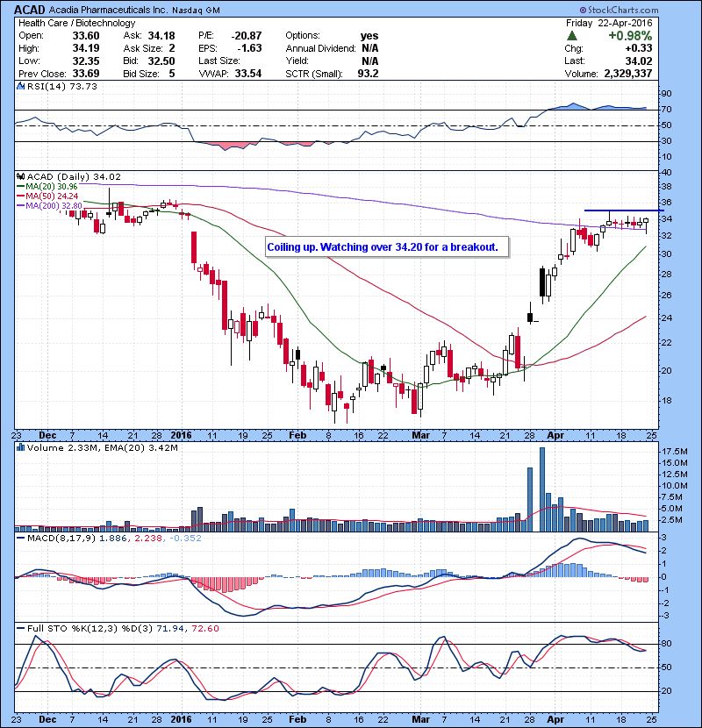Screen dimensions: 702x728
Task: Click the 2016 label on price chart axis
Action: point(181,436)
